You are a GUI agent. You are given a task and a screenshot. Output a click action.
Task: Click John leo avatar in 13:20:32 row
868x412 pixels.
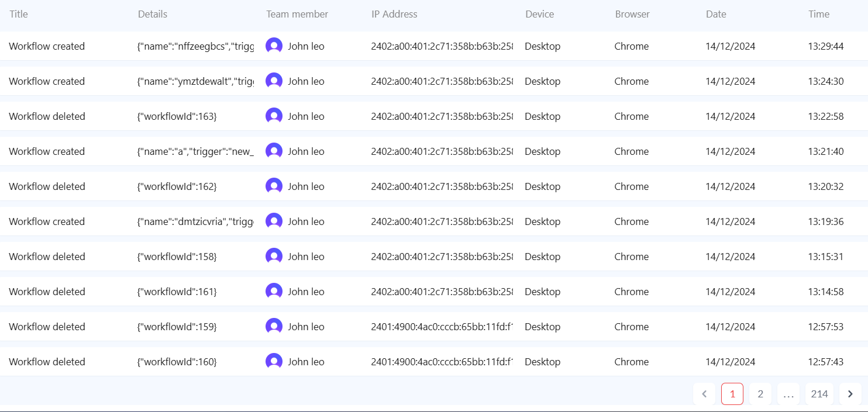click(274, 186)
